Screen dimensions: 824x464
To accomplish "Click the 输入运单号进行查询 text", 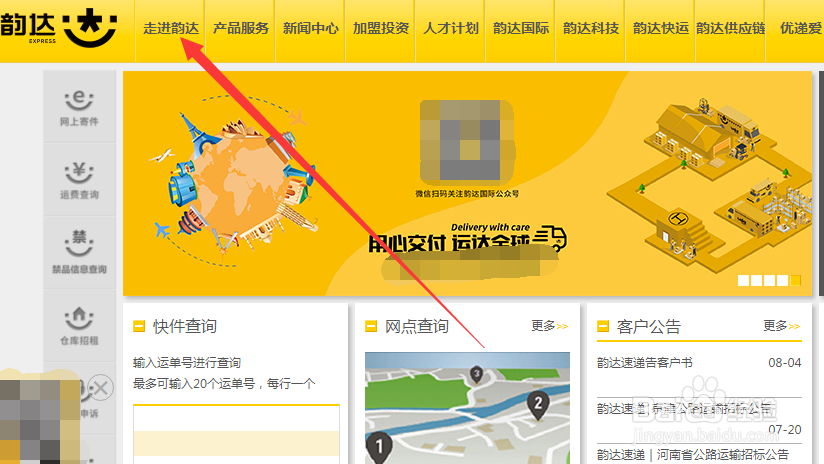I will tap(187, 363).
